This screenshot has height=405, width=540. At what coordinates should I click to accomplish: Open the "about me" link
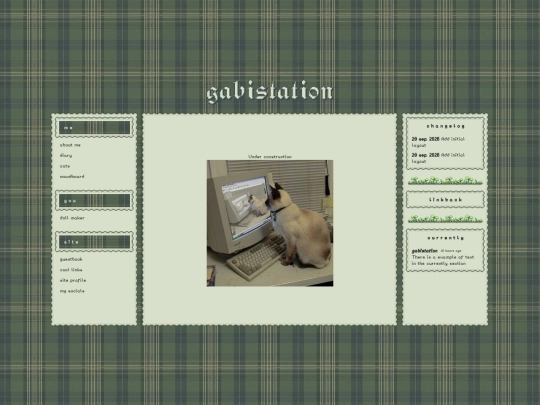[x=70, y=145]
